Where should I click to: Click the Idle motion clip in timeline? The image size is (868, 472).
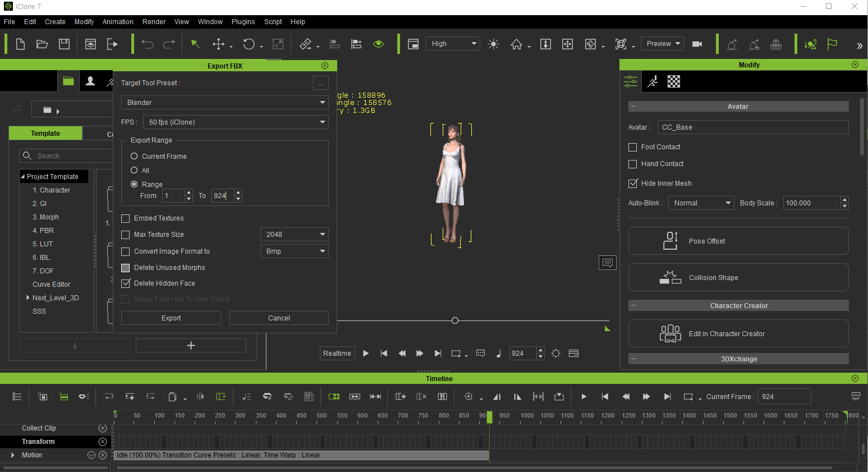tap(301, 455)
